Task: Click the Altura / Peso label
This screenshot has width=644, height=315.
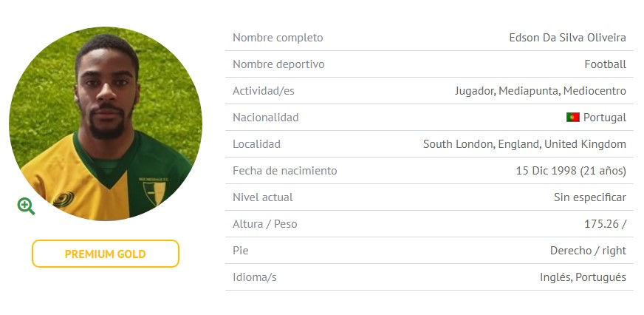Action: pos(265,224)
